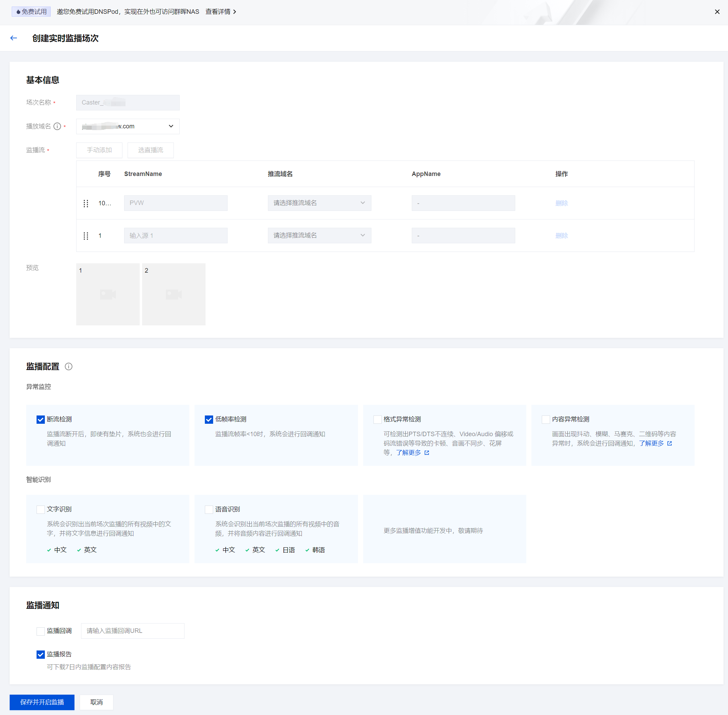Show info tooltip beside 监播配置 heading

[x=69, y=366]
